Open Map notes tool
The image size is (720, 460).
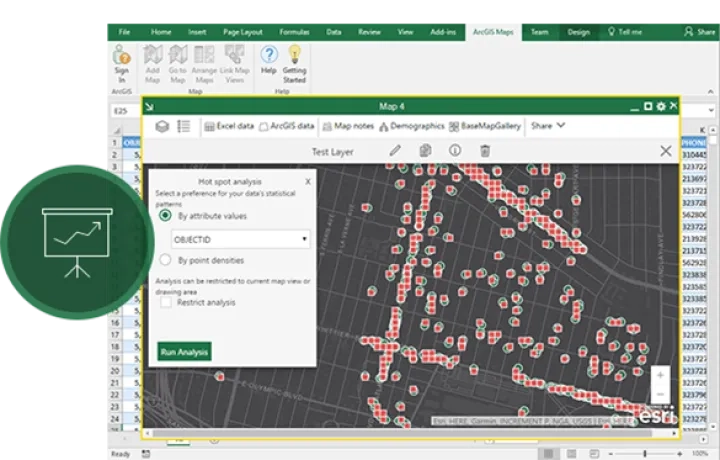click(x=348, y=126)
